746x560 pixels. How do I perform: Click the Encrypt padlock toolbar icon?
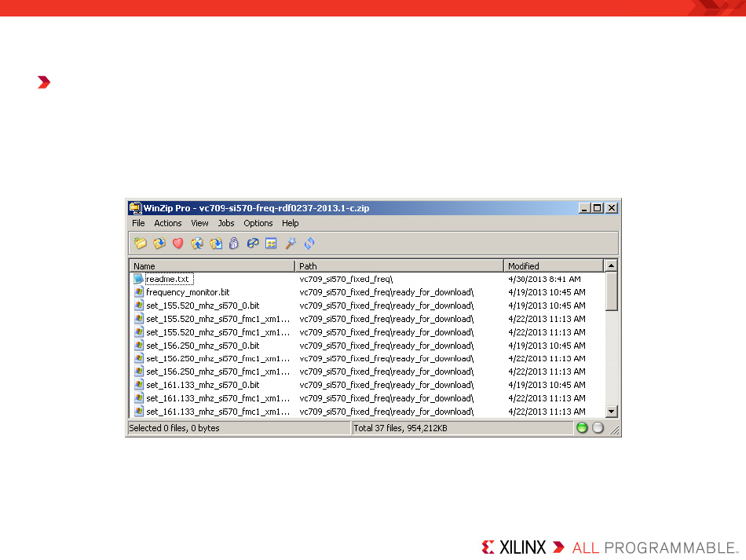[233, 243]
